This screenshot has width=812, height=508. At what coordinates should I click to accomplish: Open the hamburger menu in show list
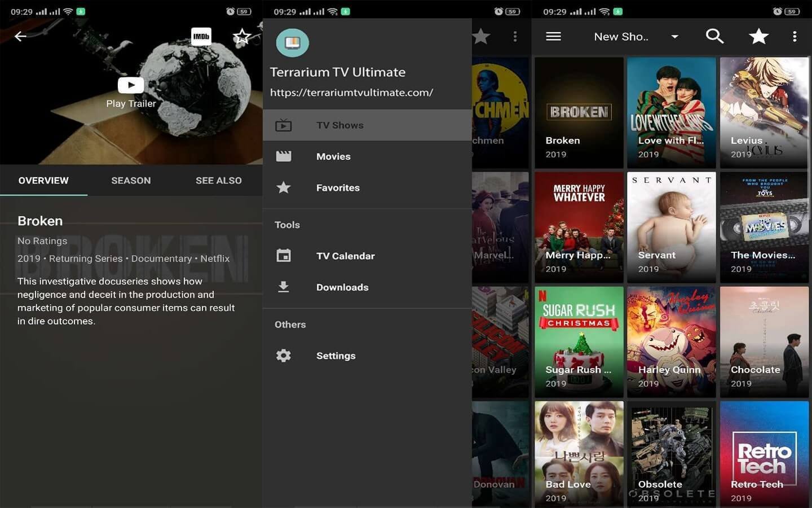tap(554, 36)
